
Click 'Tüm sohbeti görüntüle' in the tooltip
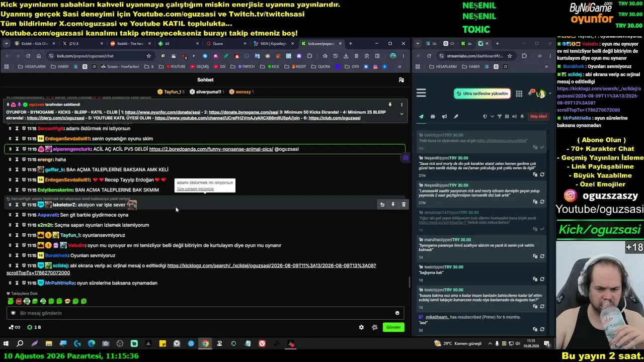click(195, 189)
